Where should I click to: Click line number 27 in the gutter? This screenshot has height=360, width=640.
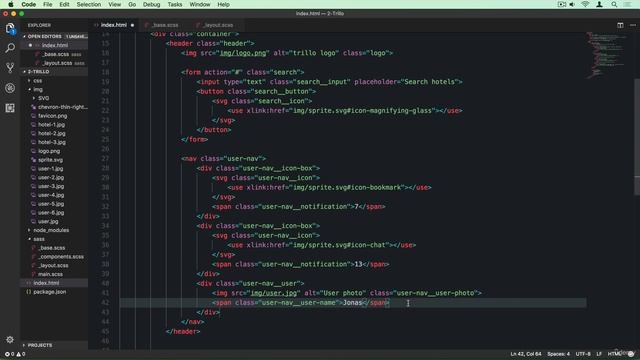105,159
